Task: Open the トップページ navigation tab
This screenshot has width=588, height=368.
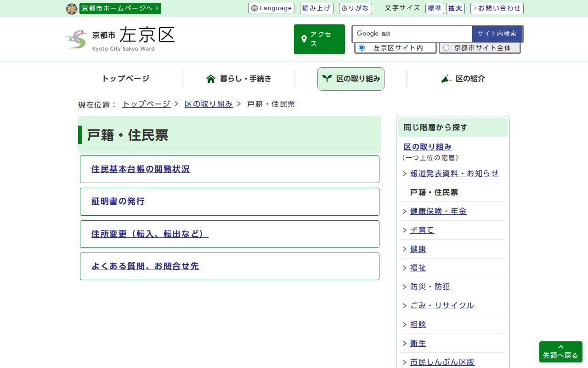Action: click(125, 79)
